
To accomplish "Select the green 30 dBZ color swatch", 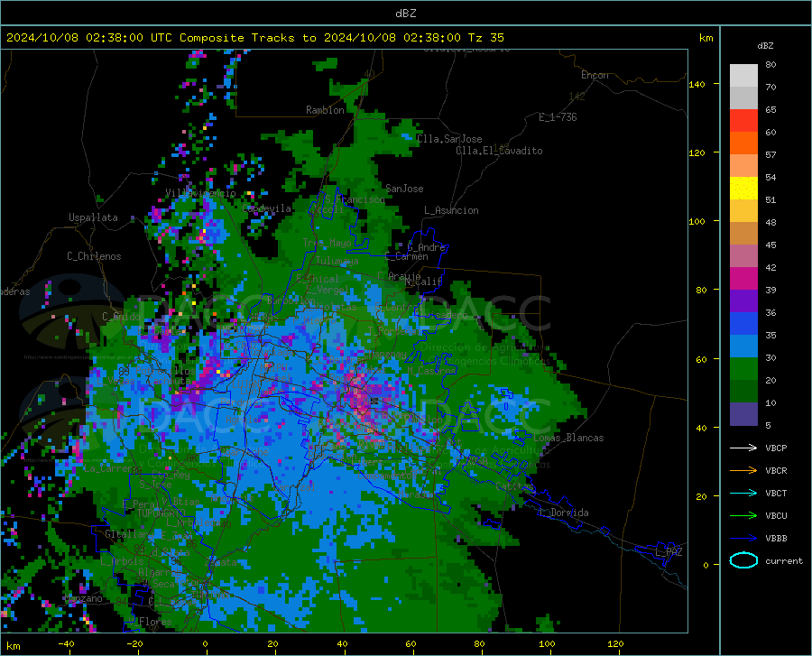I will point(743,369).
